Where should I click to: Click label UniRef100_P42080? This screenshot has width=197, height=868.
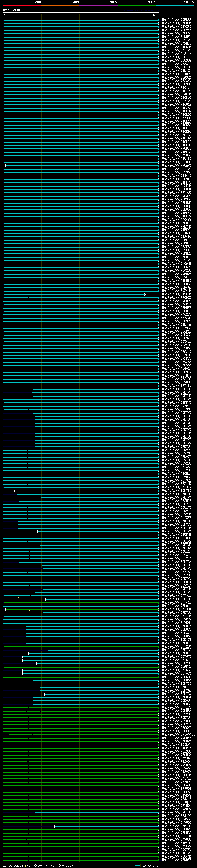(x=177, y=761)
